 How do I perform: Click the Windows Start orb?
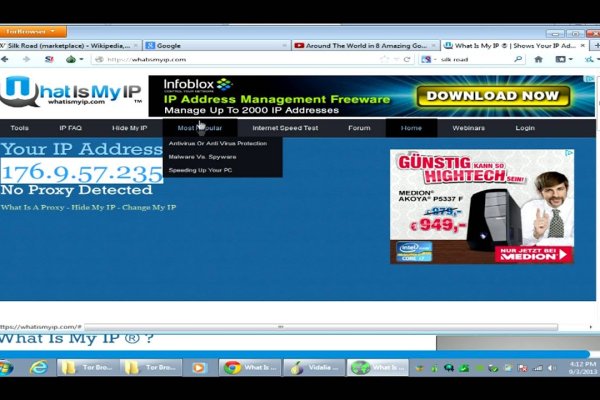coord(8,367)
